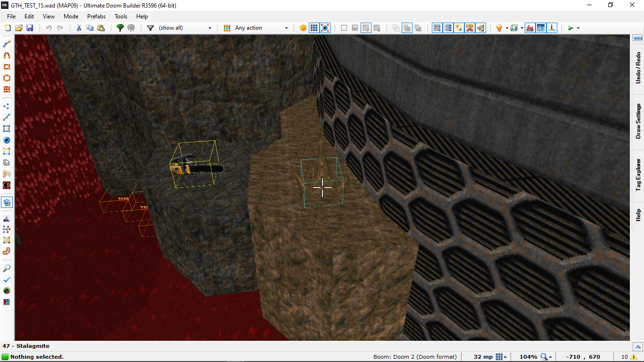Toggle fog rendering button
644x362 pixels.
[530, 28]
